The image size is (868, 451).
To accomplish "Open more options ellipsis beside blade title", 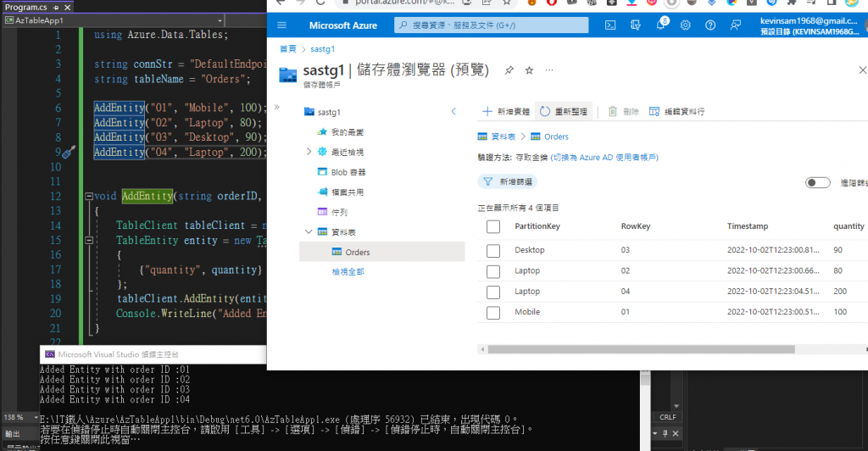I will (x=549, y=70).
